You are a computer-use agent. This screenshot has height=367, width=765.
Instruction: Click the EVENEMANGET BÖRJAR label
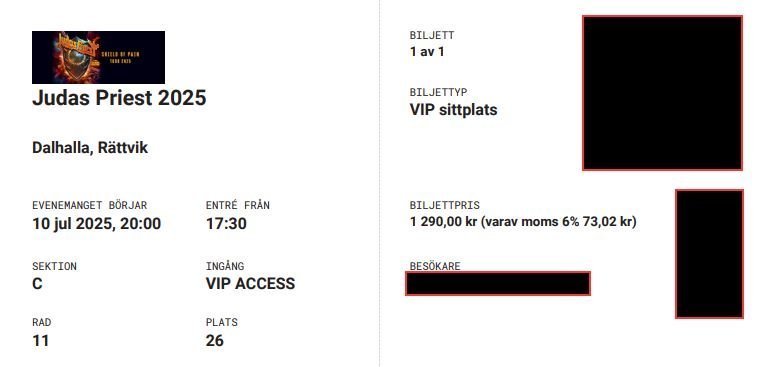90,205
